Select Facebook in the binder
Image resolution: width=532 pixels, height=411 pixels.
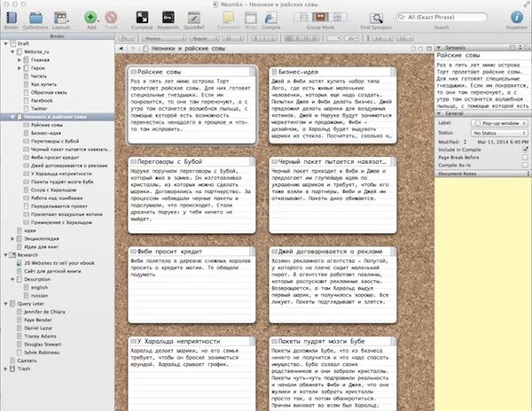[42, 101]
